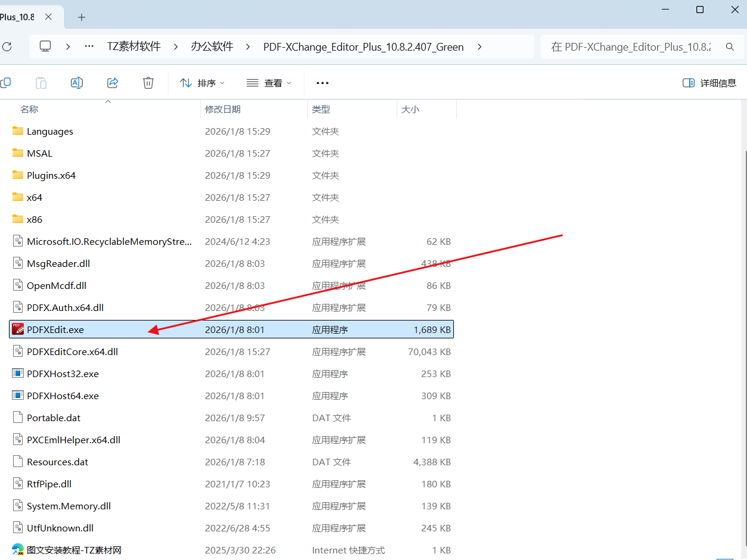This screenshot has height=560, width=747.
Task: Click the PDFXHost64.exe file icon
Action: point(18,396)
